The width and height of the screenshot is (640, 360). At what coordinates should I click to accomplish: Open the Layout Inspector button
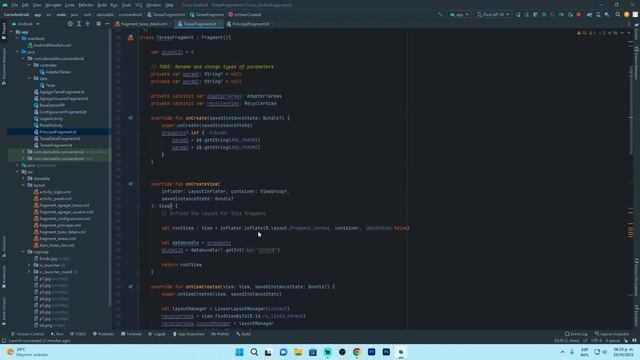[611, 334]
